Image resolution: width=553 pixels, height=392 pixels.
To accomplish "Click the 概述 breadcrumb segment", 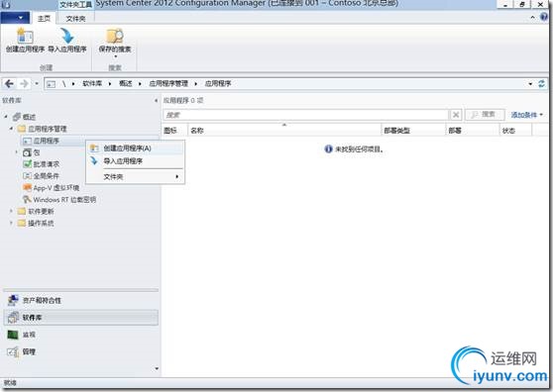I will (x=125, y=83).
